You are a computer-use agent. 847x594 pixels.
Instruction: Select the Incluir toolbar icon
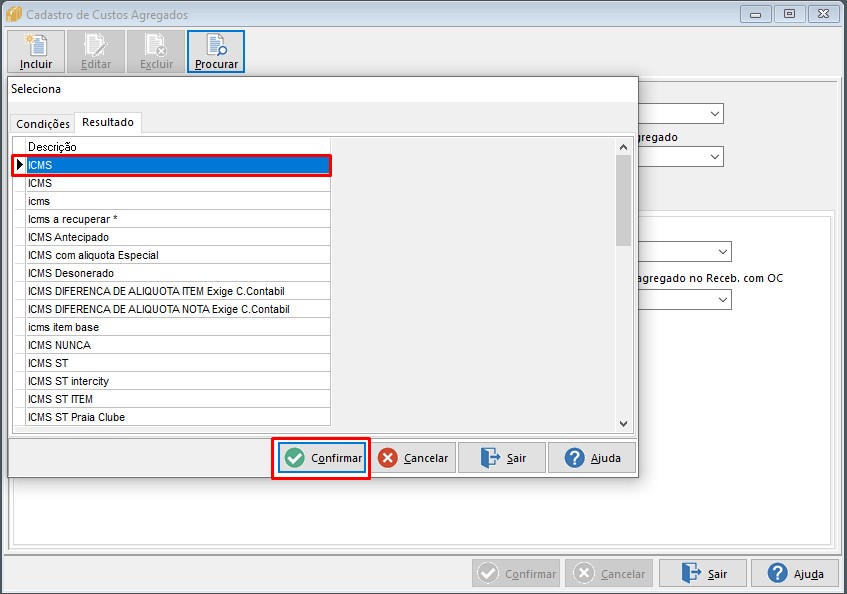pos(35,44)
